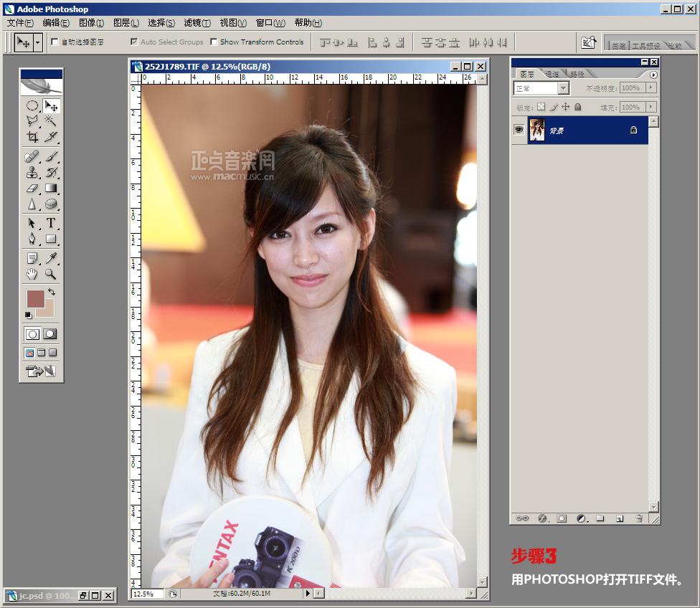The height and width of the screenshot is (608, 700).
Task: Enable the 自动选择图层 checkbox
Action: tap(55, 42)
